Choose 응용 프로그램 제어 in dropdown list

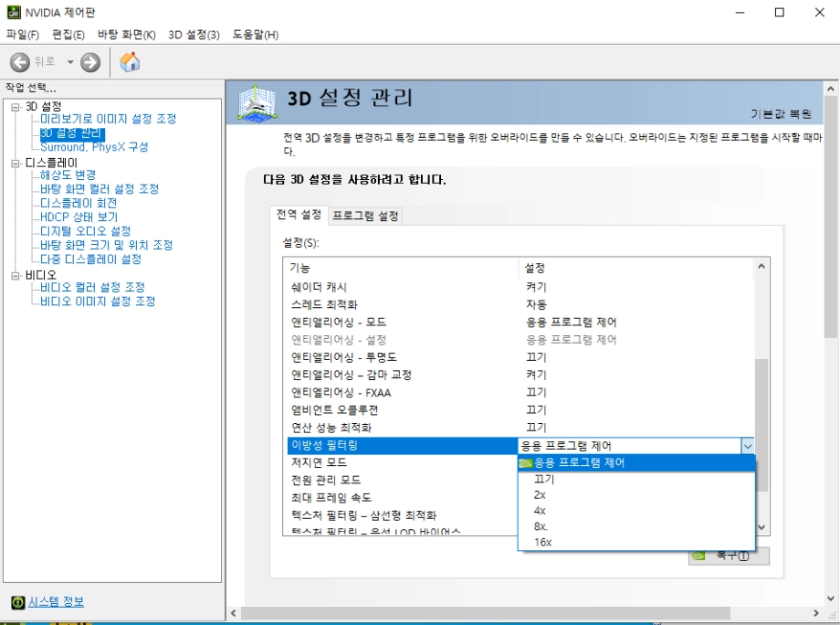coord(636,462)
